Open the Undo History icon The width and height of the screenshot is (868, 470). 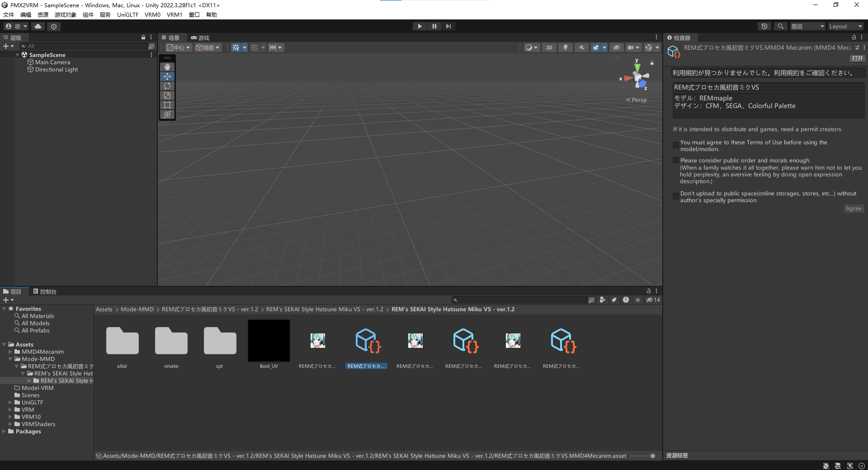point(764,26)
